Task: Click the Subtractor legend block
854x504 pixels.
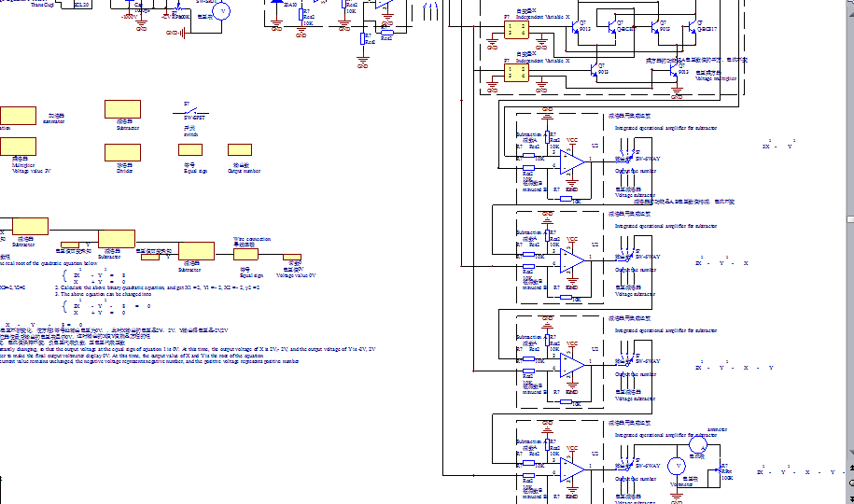Action: pos(122,109)
